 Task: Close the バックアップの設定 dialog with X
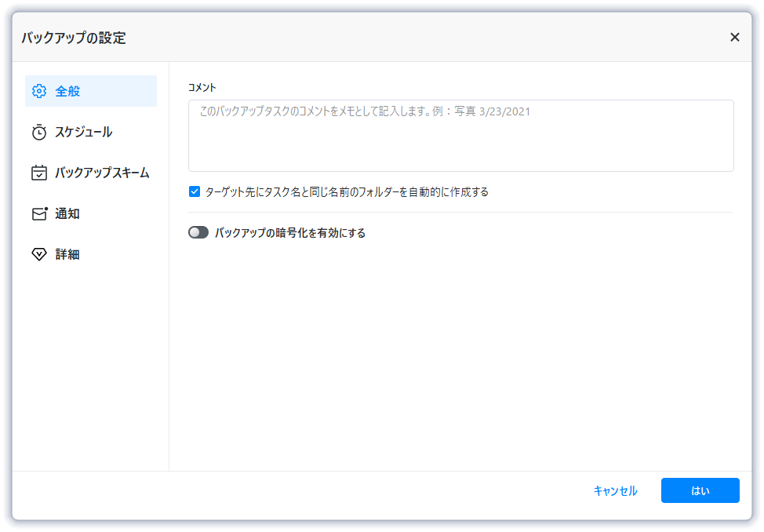tap(734, 37)
